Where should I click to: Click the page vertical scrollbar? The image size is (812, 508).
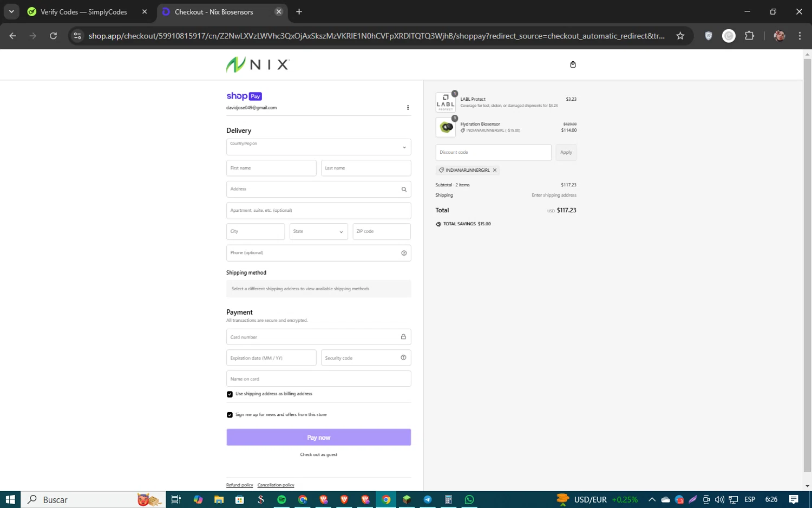[807, 265]
